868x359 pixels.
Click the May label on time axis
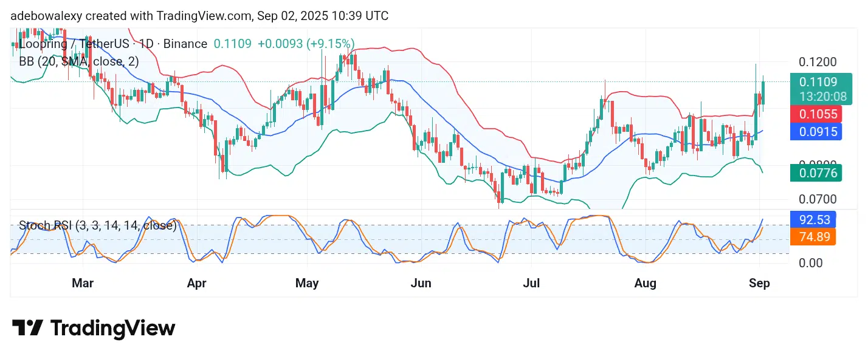click(x=306, y=284)
